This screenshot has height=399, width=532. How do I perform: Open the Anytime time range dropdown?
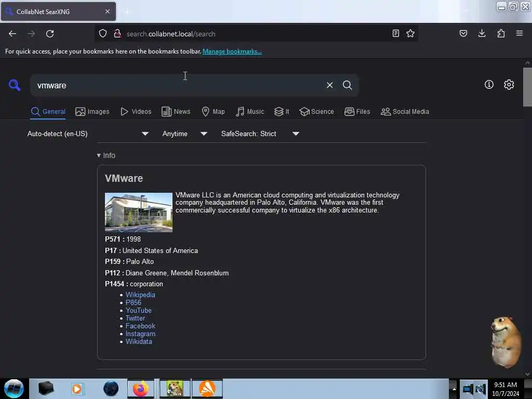tap(184, 134)
